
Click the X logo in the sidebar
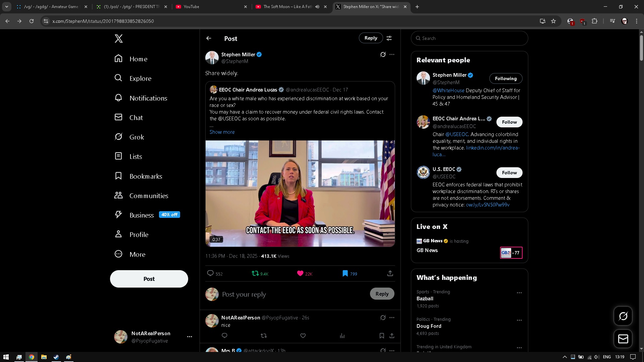point(118,39)
